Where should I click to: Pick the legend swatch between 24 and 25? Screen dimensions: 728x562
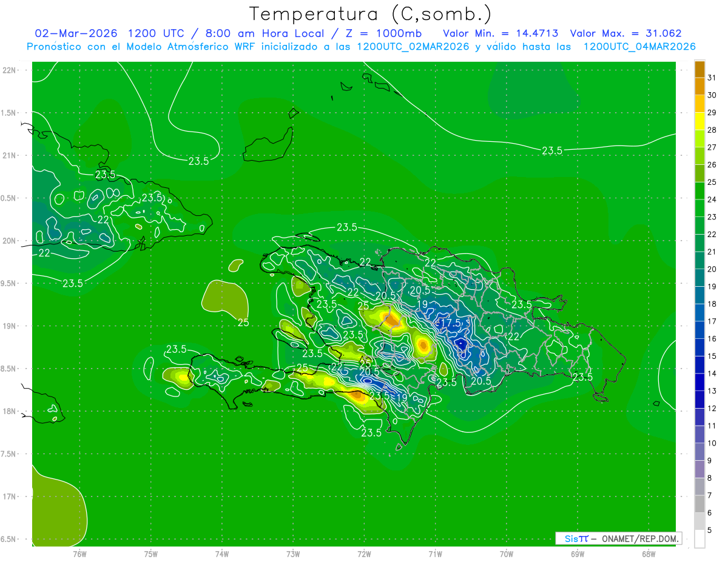point(699,191)
